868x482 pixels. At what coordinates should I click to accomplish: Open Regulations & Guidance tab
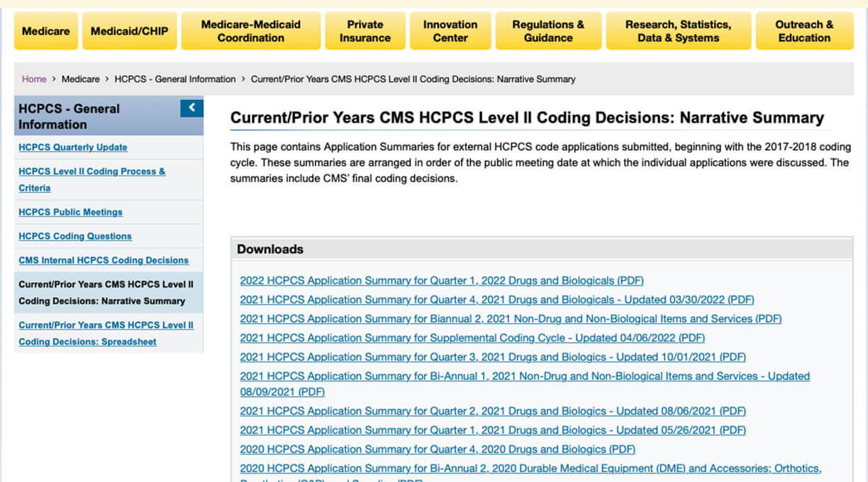point(548,31)
